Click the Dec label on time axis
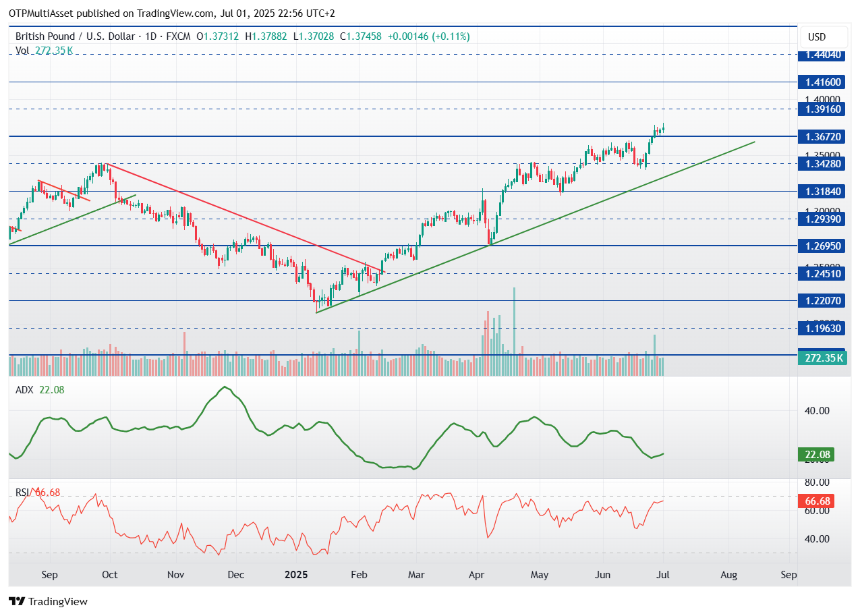Viewport: 860px width, 616px height. pos(236,576)
